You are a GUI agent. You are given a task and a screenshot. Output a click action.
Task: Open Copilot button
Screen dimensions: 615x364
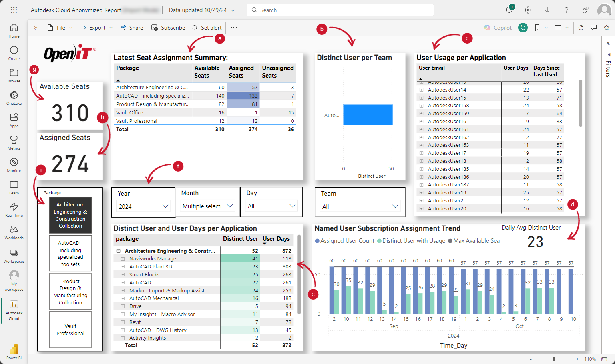[x=498, y=28]
